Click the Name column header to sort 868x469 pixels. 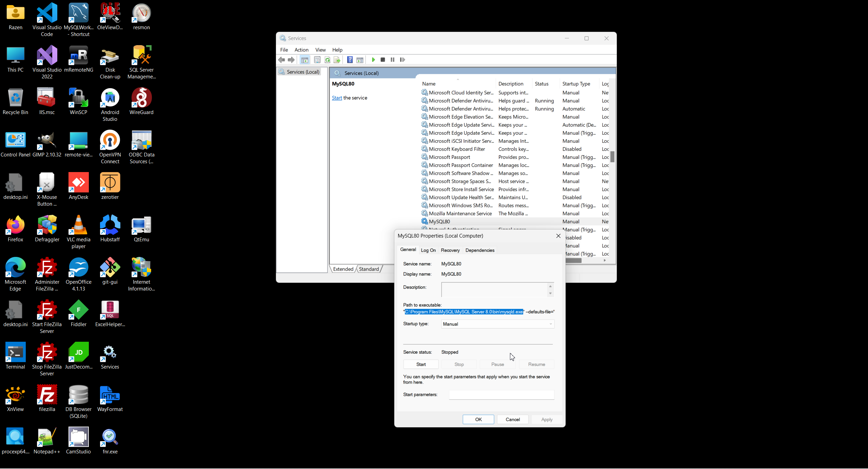(429, 84)
